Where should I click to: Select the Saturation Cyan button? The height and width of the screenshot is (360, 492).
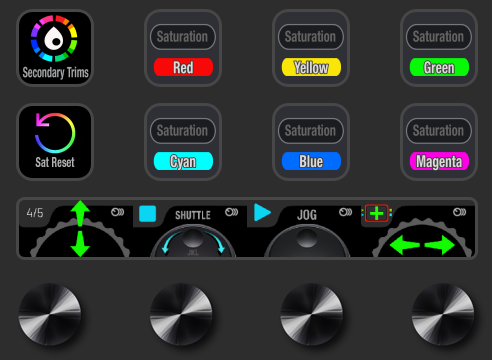[183, 142]
